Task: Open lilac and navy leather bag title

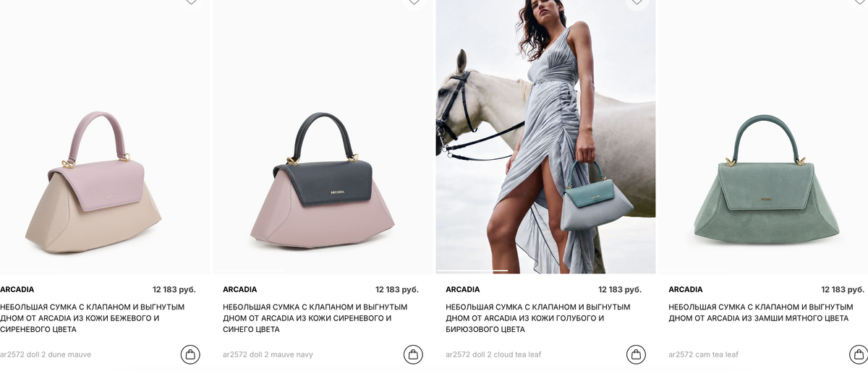Action: coord(315,318)
